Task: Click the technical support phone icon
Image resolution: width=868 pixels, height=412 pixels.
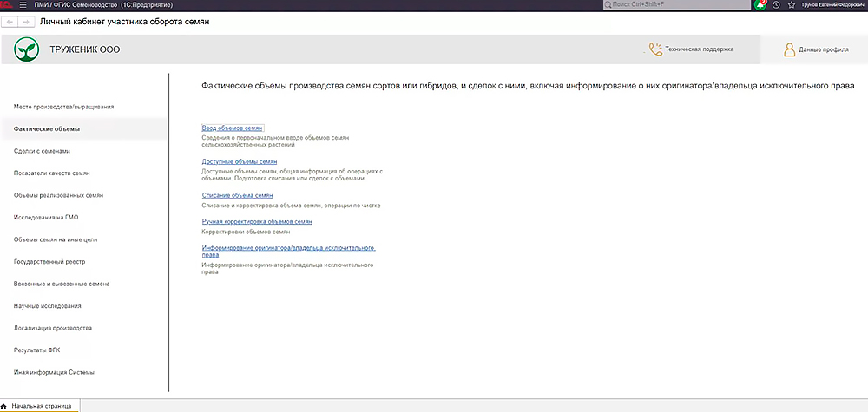Action: (655, 49)
